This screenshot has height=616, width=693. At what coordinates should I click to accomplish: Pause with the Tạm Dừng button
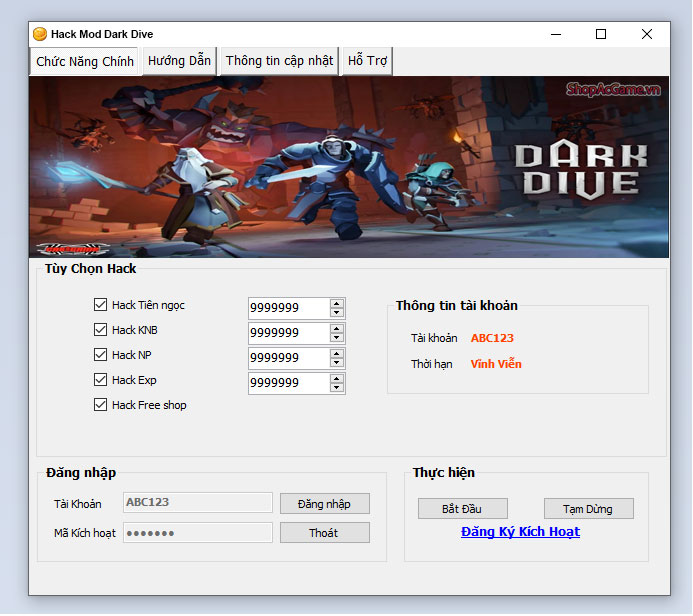click(x=588, y=509)
